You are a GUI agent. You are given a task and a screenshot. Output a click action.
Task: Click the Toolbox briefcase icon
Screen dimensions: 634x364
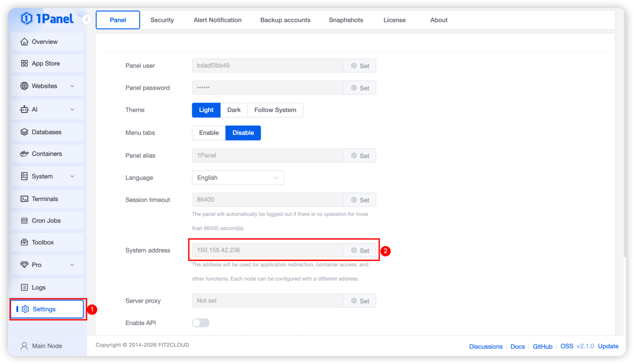click(24, 242)
